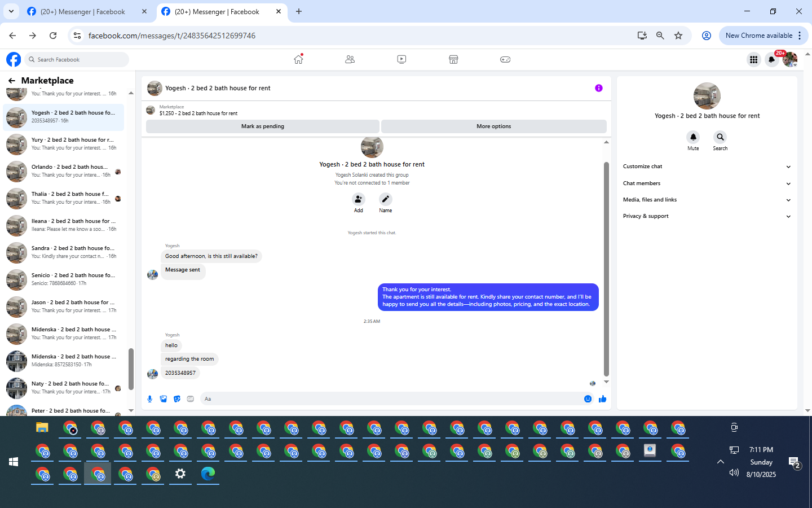Open Chrome three-dot menu
The width and height of the screenshot is (812, 508).
[800, 36]
